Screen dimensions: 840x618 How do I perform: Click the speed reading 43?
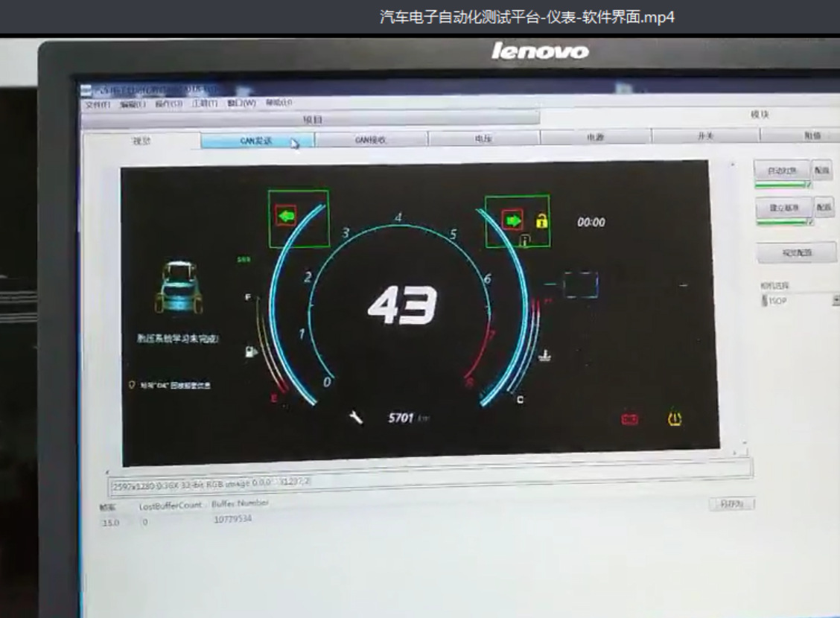402,305
